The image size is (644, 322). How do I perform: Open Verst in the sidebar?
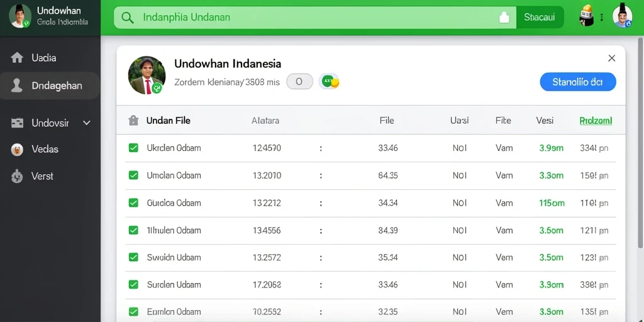pos(50,176)
